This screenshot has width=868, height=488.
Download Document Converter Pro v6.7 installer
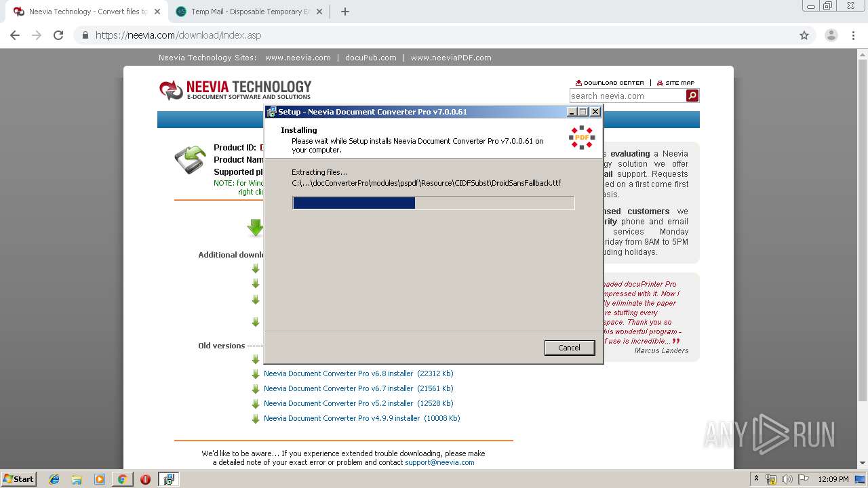click(358, 388)
